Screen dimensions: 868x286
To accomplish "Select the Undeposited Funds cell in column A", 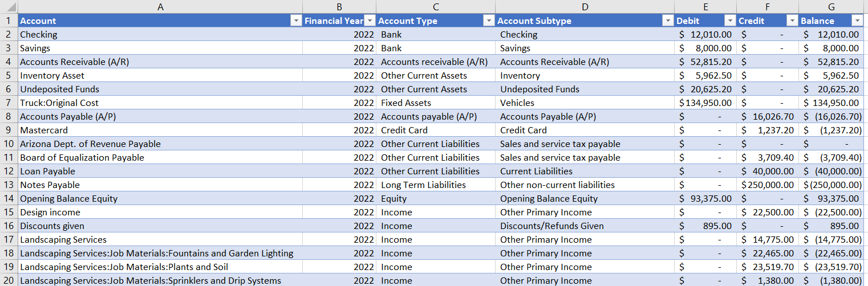I will (160, 89).
